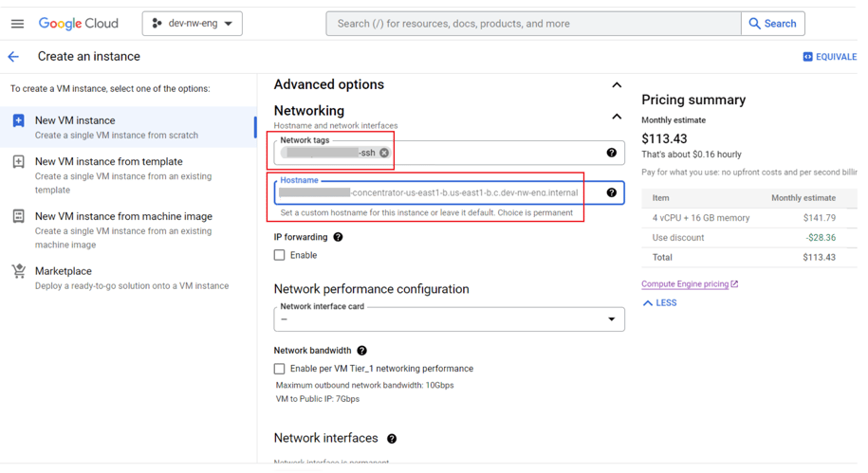
Task: Open Compute Engine pricing link
Action: (685, 284)
